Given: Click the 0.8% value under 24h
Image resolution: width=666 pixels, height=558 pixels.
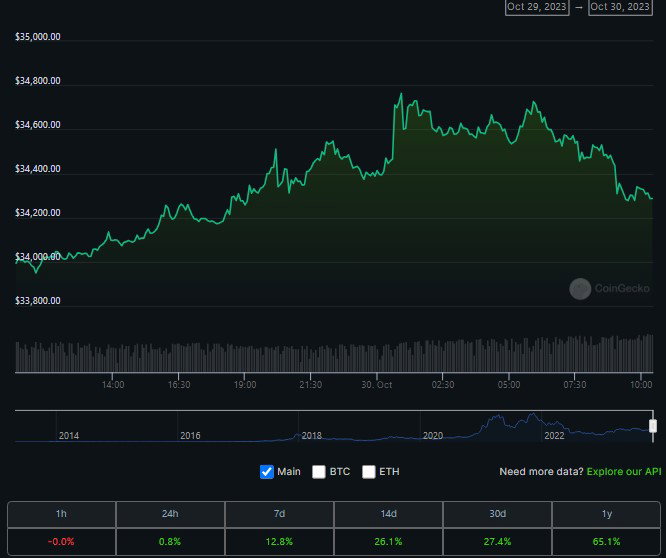Looking at the screenshot, I should point(170,542).
